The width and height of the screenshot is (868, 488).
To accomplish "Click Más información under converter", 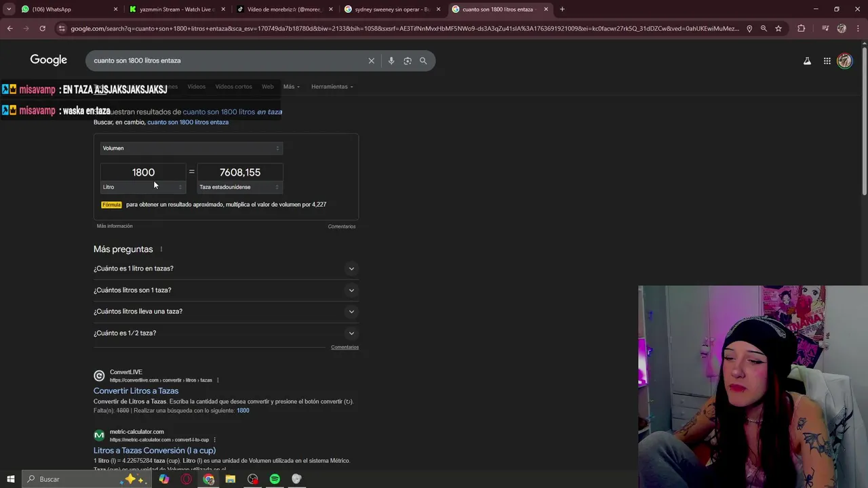I will click(115, 226).
